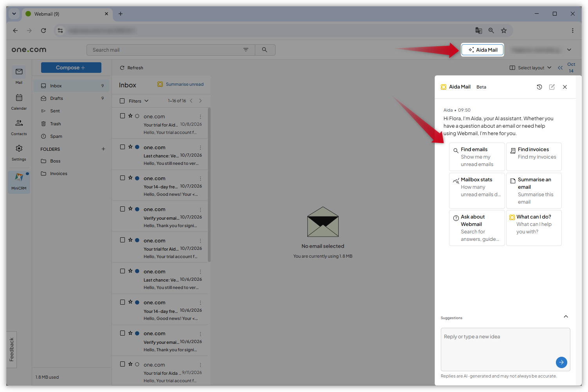Choose Ask about Webmail suggestion
Screen dimensions: 588x392
tap(477, 228)
